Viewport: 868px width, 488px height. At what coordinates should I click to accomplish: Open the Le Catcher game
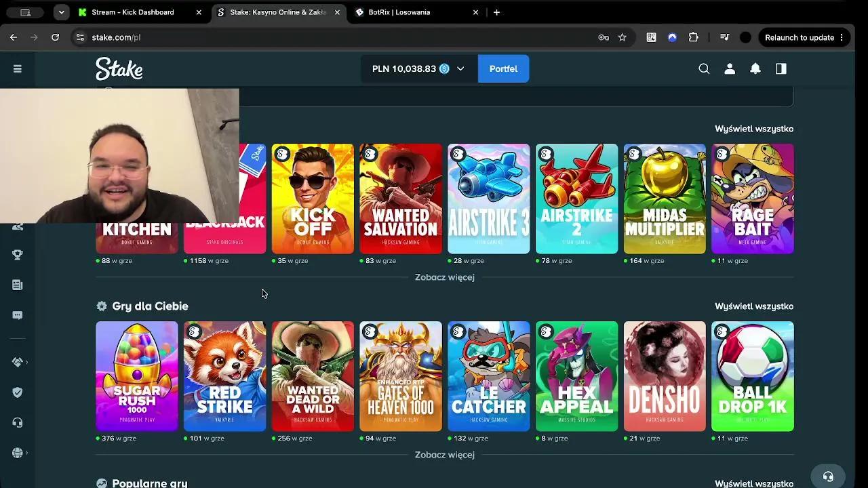pos(489,376)
